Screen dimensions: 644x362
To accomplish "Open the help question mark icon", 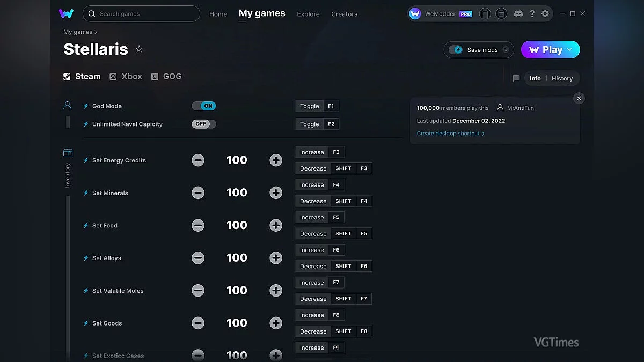I will 532,14.
